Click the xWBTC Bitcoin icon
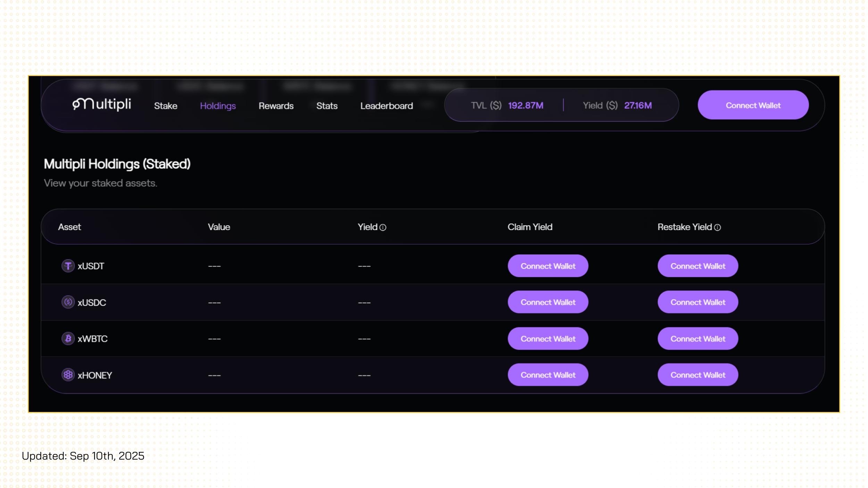Image resolution: width=868 pixels, height=488 pixels. coord(68,338)
